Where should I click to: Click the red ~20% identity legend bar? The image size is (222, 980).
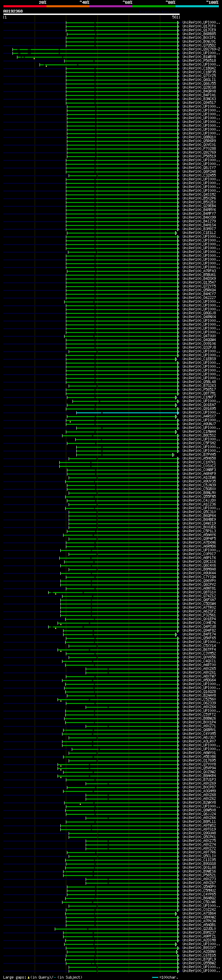pos(25,6)
